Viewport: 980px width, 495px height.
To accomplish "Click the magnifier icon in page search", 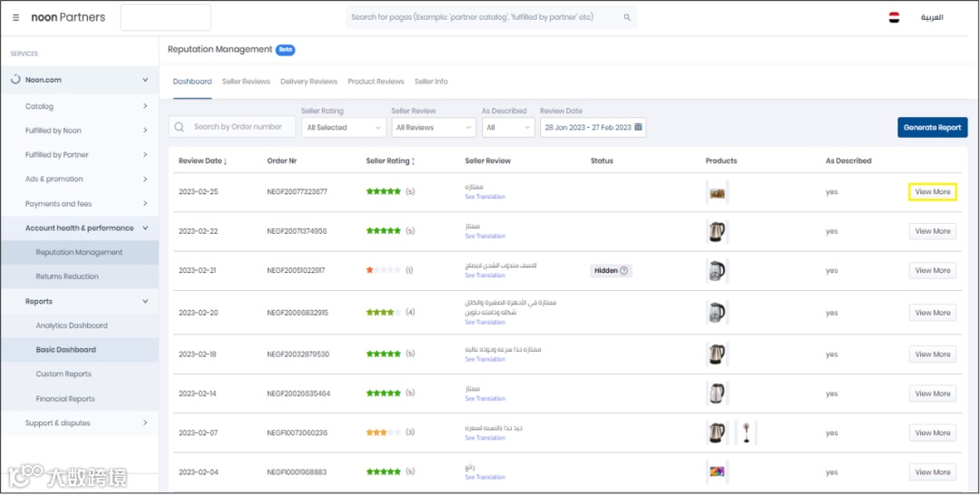I will (x=627, y=17).
